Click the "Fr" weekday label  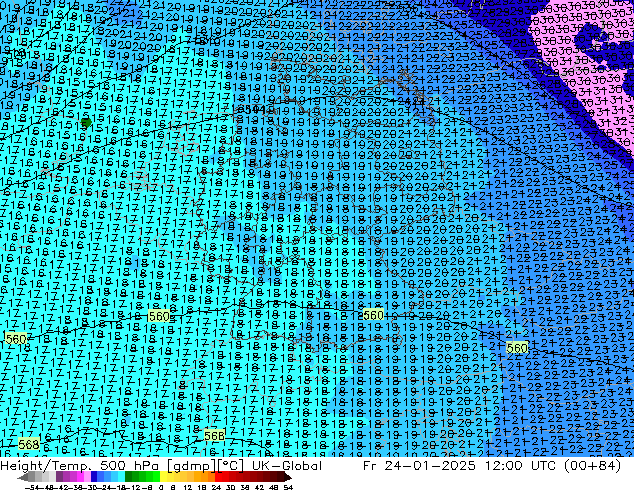[370, 466]
